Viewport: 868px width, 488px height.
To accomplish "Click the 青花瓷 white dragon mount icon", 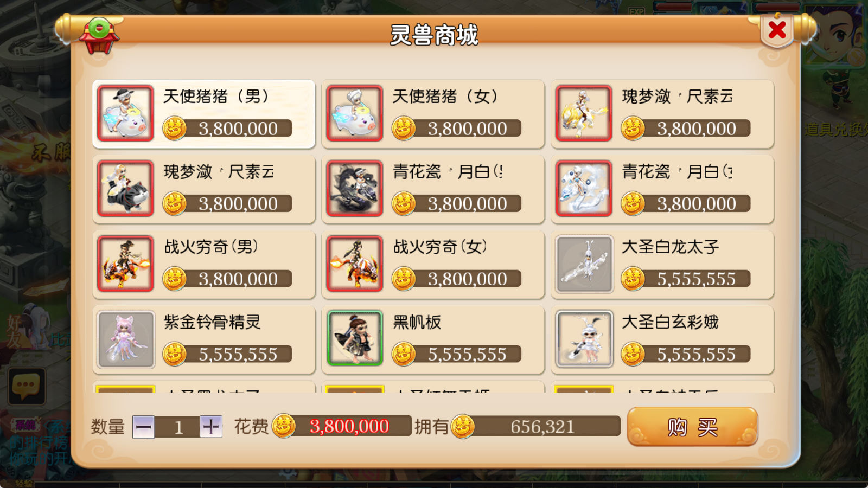I will click(x=584, y=189).
